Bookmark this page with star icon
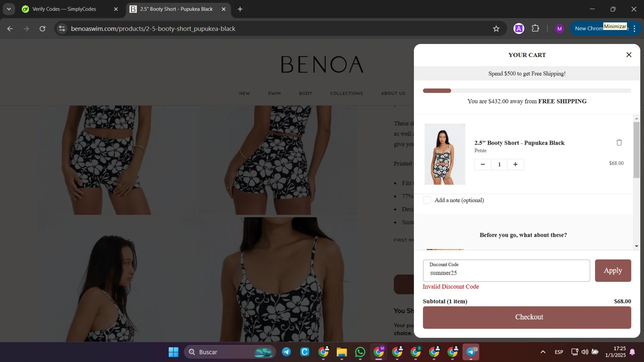This screenshot has height=362, width=644. tap(496, 29)
